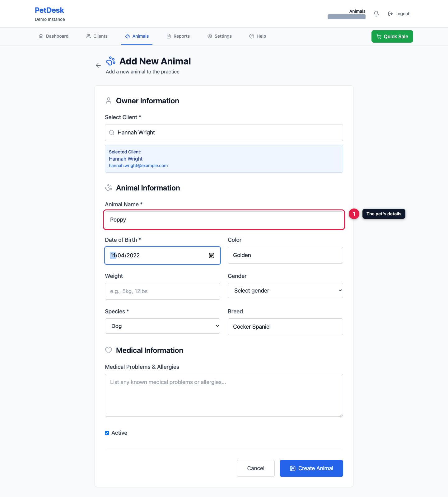Screen dimensions: 448x497
Task: Click hannah.wright@example.com in selected client box
Action: click(138, 166)
